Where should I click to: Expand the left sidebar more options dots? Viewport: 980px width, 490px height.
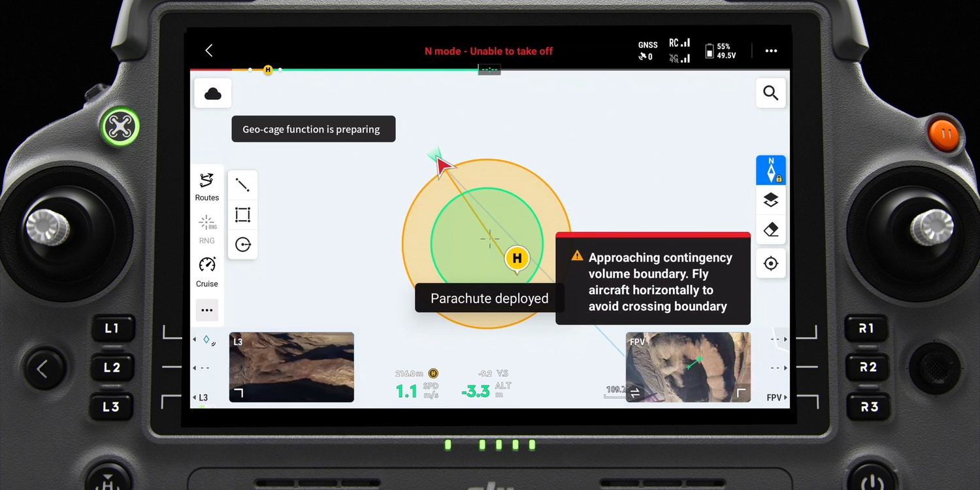207,310
